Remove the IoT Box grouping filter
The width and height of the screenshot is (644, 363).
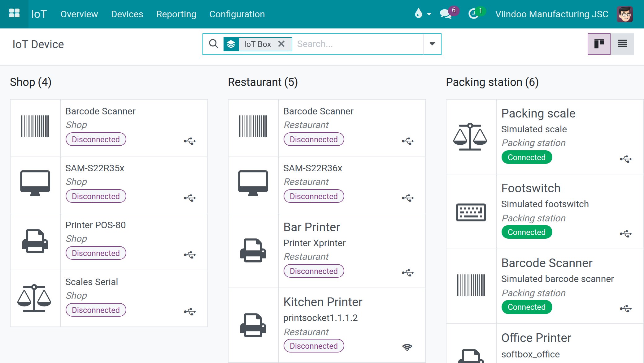(x=281, y=44)
